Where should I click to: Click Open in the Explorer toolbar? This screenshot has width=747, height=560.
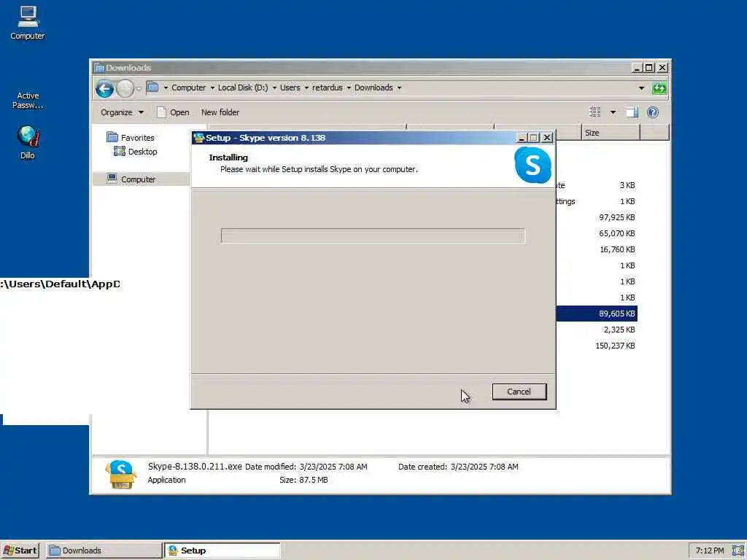[174, 112]
